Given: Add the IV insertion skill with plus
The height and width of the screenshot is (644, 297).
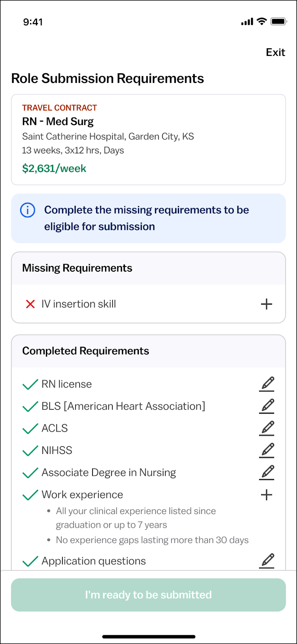Looking at the screenshot, I should click(x=266, y=304).
